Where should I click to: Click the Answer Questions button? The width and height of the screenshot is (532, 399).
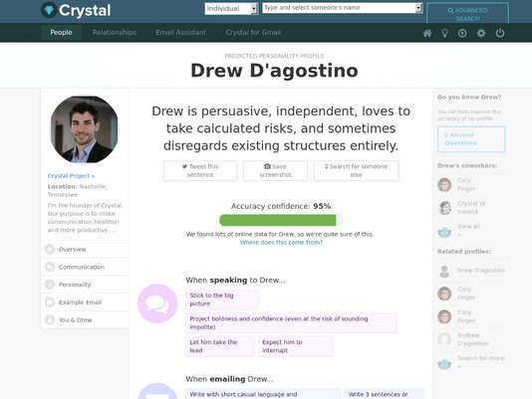[471, 139]
